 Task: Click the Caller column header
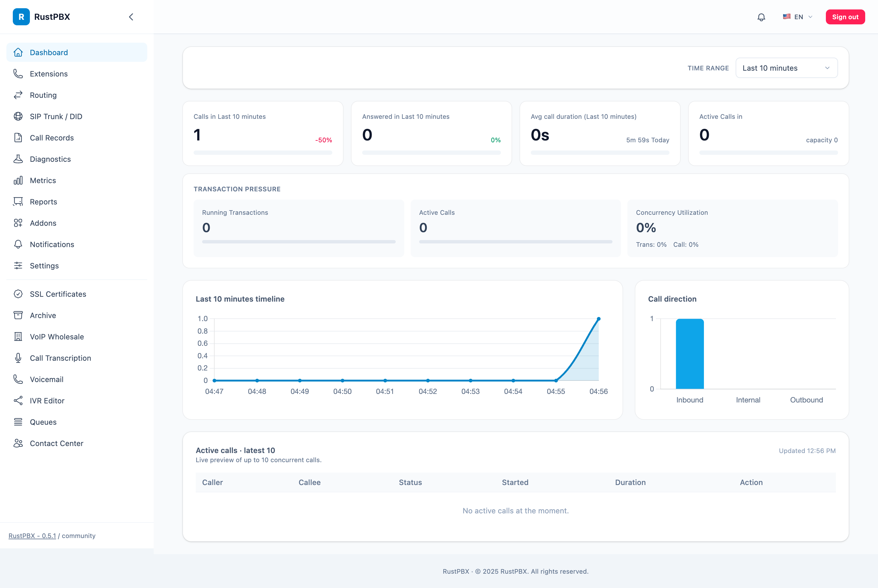click(212, 483)
